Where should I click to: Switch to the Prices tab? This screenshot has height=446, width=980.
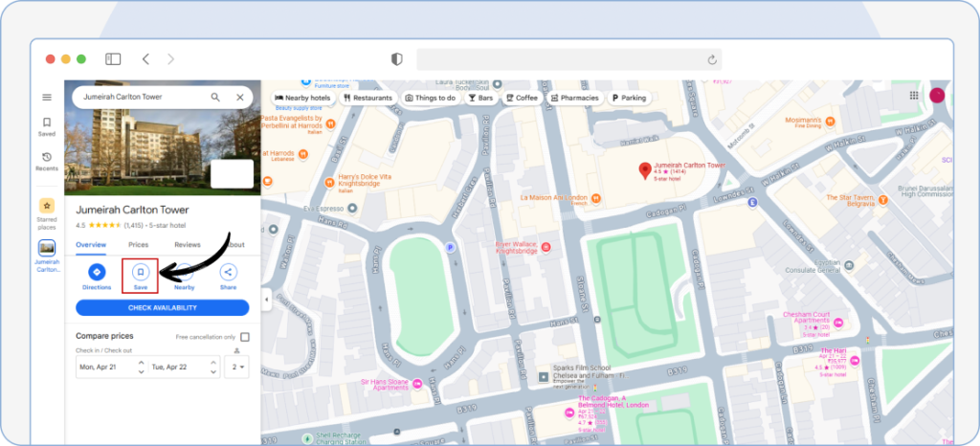[138, 245]
